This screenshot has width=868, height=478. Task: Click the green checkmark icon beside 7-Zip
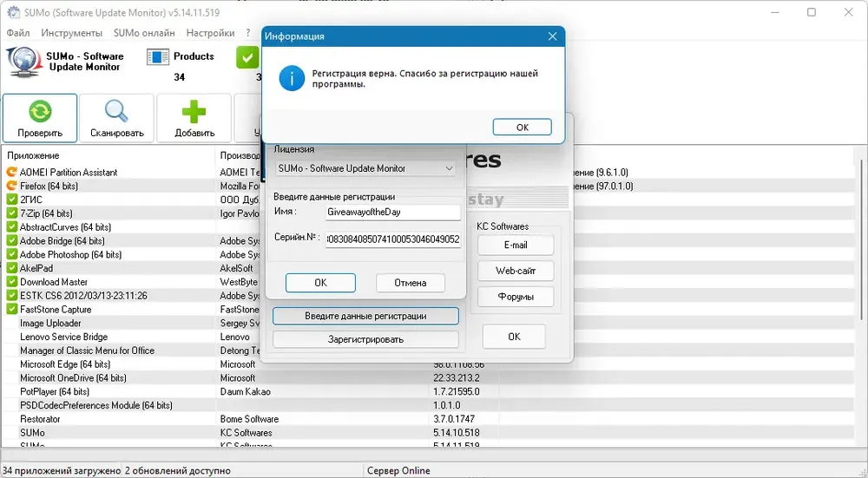click(x=11, y=213)
